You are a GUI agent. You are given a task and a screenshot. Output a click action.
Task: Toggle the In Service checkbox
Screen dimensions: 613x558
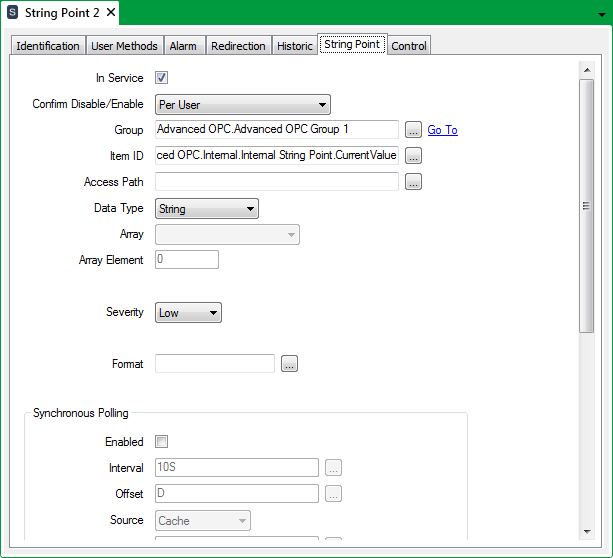pos(162,78)
